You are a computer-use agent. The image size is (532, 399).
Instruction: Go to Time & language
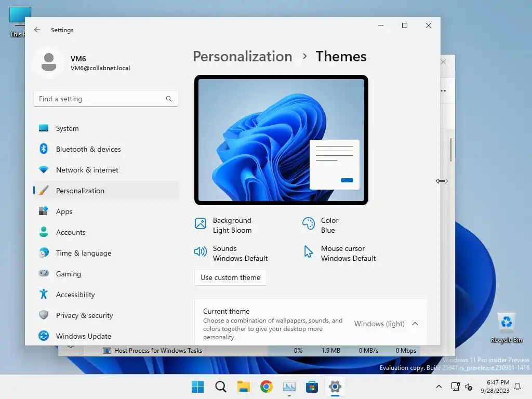106,253
